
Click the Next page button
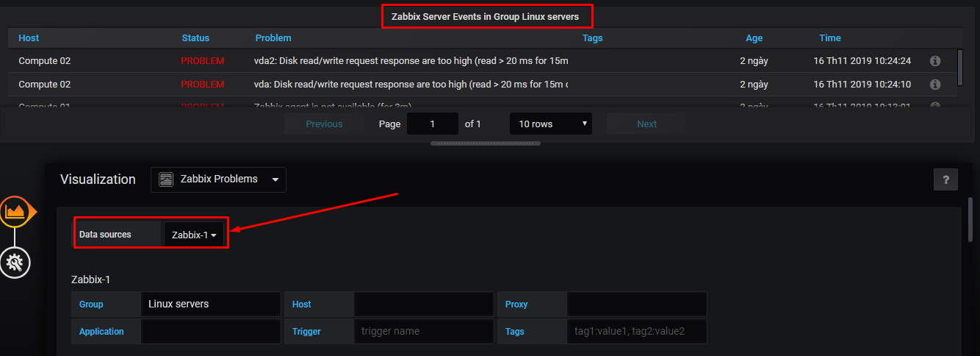point(646,124)
